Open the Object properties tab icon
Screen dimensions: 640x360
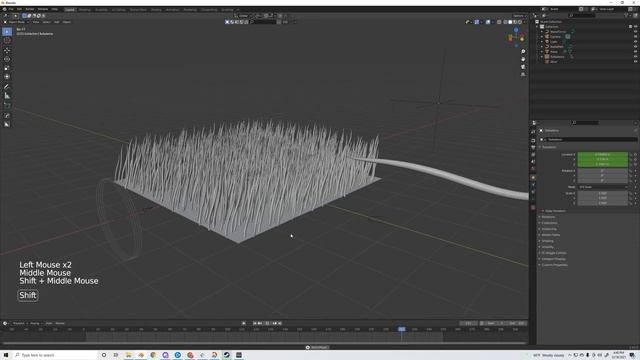pos(533,178)
